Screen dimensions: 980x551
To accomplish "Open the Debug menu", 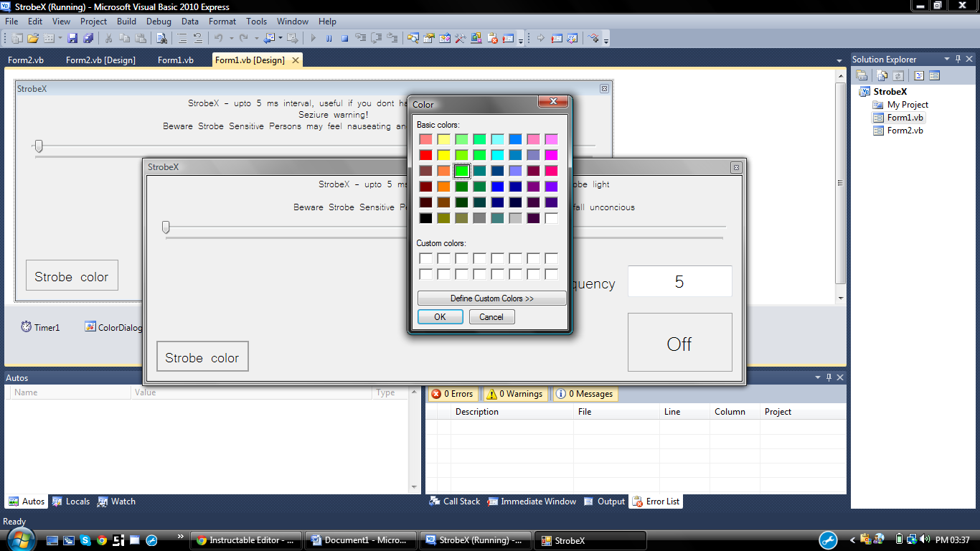I will [x=159, y=22].
